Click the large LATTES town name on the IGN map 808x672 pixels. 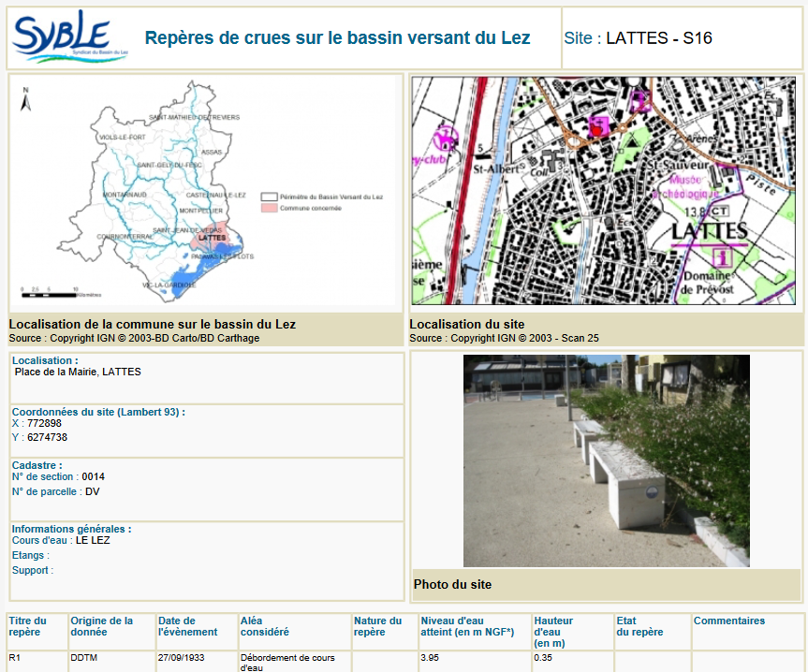pyautogui.click(x=710, y=231)
